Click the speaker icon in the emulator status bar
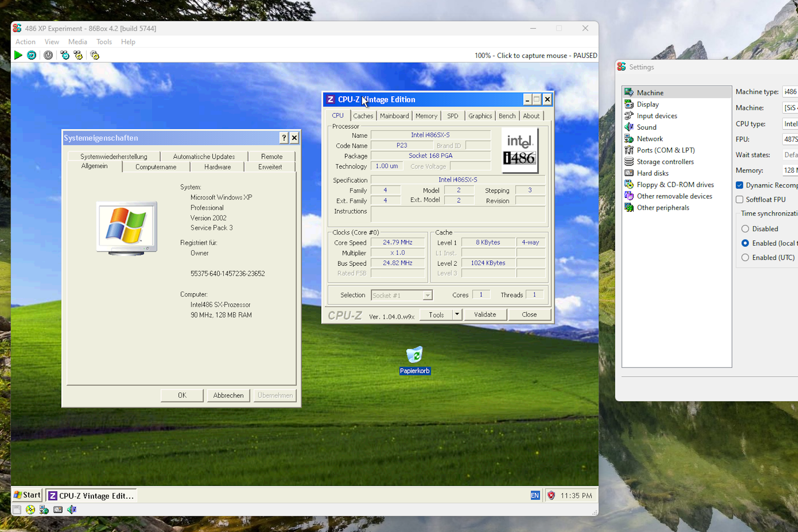This screenshot has width=798, height=532. 71,510
